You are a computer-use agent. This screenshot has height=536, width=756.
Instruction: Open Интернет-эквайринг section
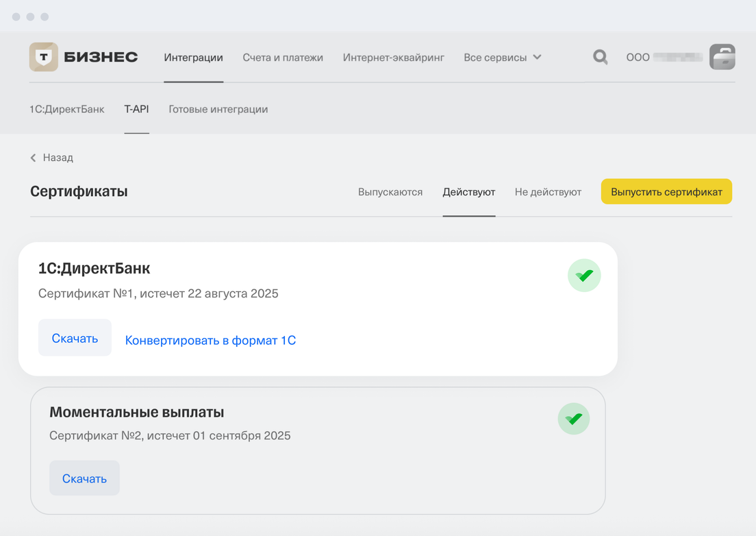click(393, 58)
